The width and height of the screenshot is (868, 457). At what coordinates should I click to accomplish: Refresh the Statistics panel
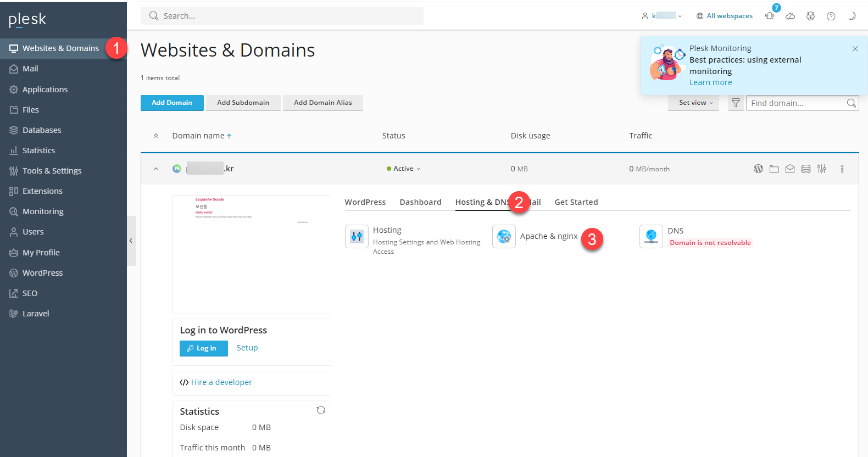321,410
